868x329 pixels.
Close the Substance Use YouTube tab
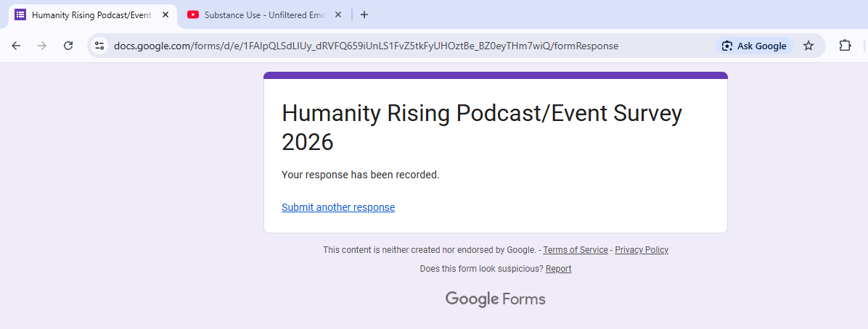click(x=337, y=14)
